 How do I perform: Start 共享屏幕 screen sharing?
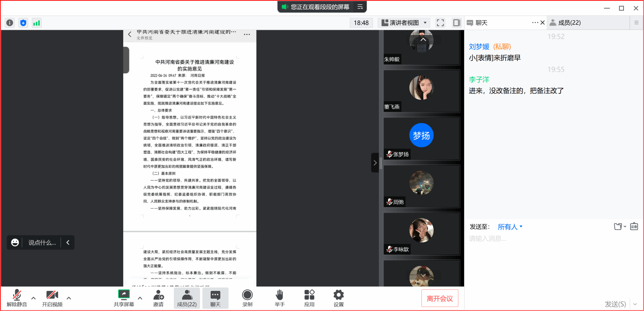(x=124, y=298)
